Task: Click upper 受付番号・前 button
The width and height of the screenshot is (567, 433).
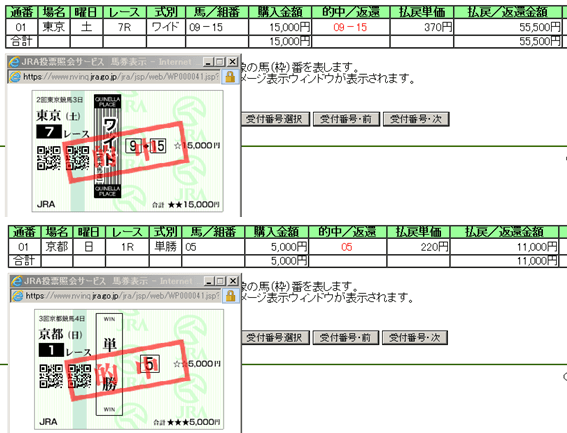Action: point(346,119)
